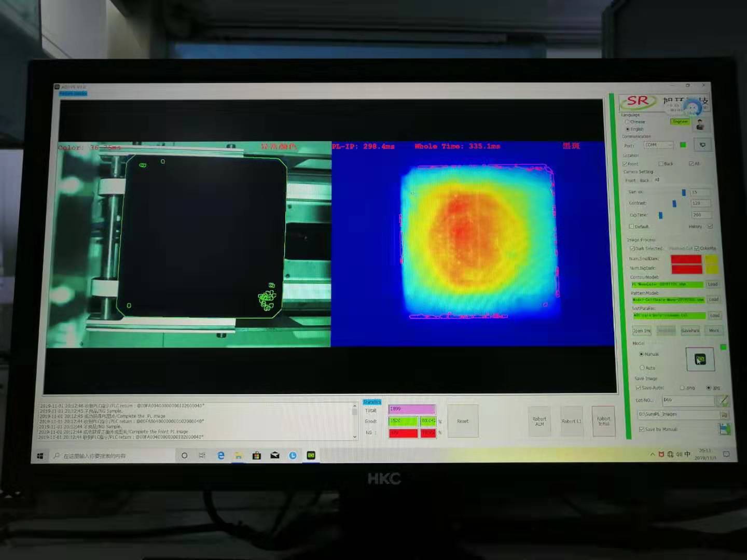This screenshot has height=560, width=747.
Task: Open the notification center icon
Action: 726,454
